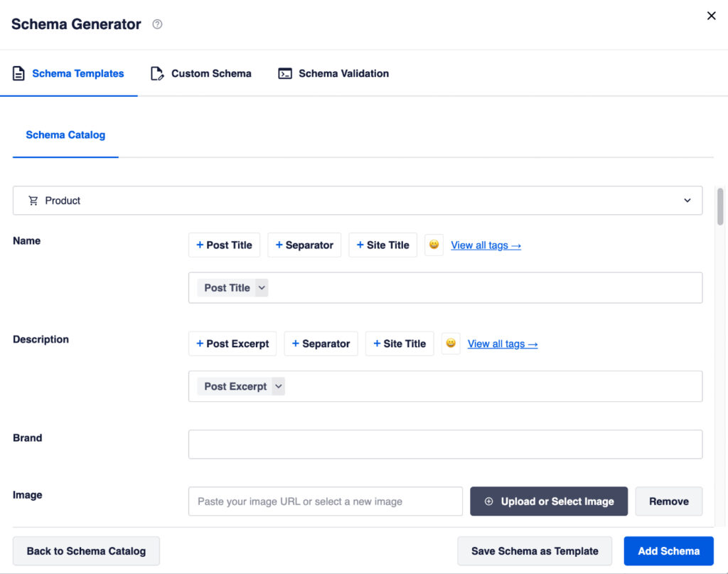Open emoji picker in Description row
The width and height of the screenshot is (728, 574).
coord(451,344)
